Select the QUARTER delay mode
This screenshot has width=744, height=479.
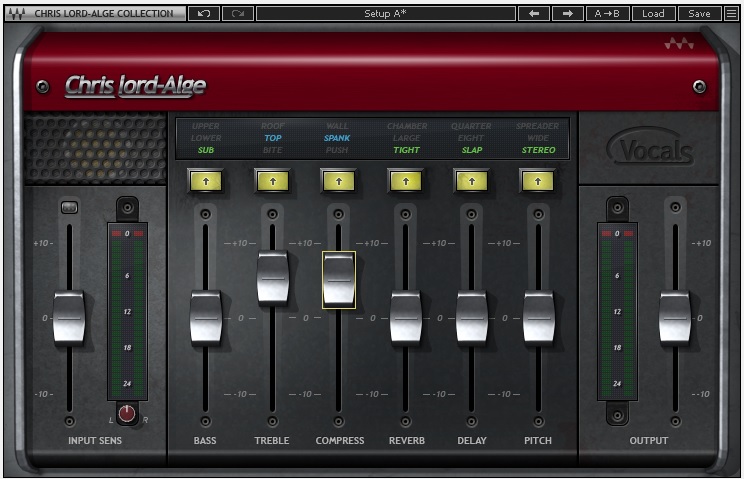[x=471, y=126]
